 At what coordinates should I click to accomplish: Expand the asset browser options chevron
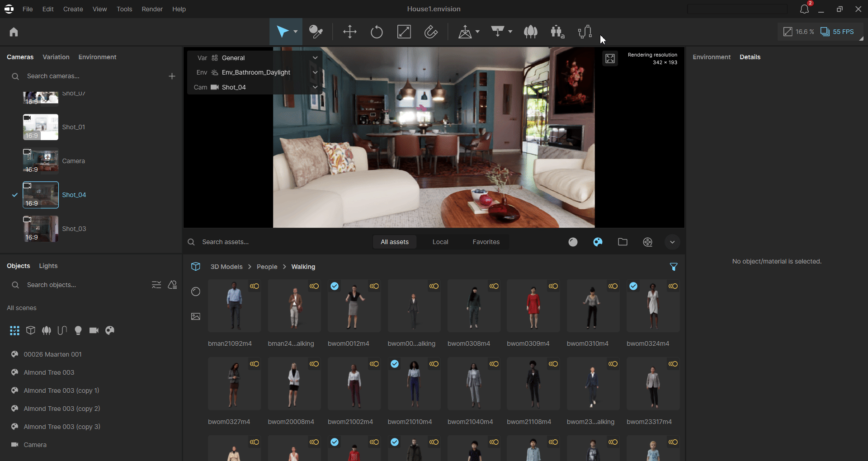672,242
